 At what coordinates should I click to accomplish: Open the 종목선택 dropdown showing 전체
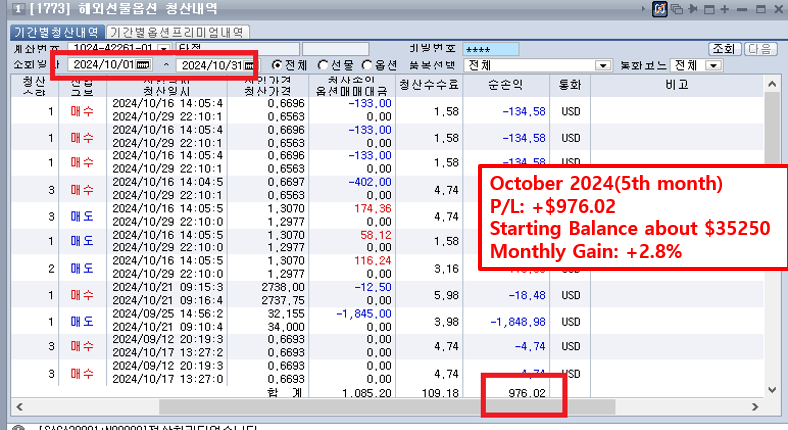click(x=603, y=65)
